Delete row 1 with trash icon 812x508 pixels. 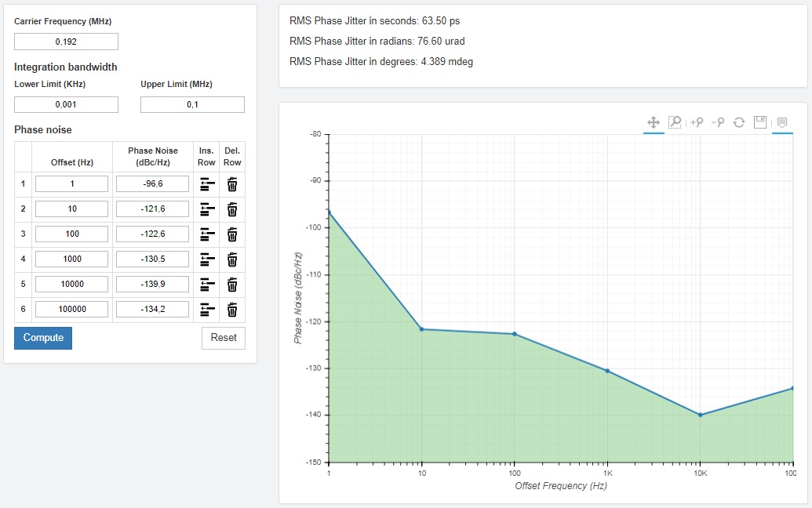click(x=232, y=184)
